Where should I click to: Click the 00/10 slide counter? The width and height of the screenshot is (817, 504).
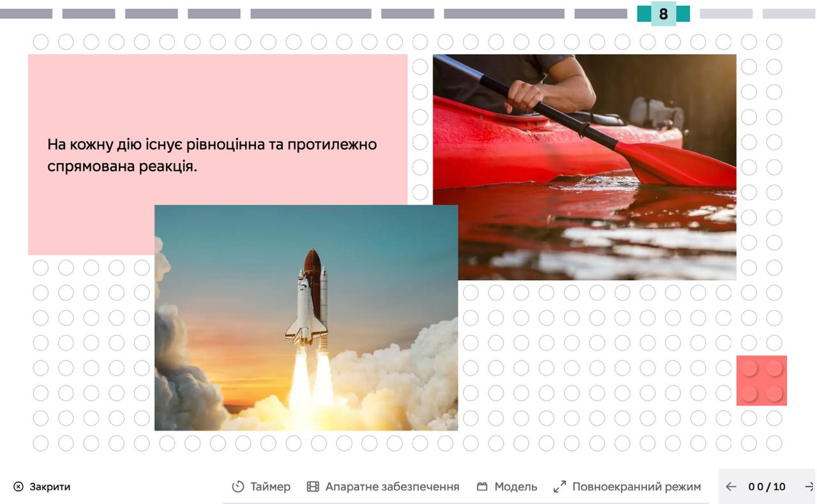(767, 487)
